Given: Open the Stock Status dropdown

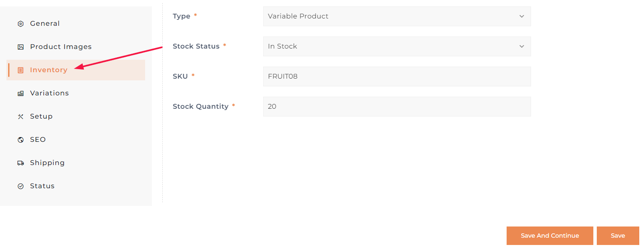Looking at the screenshot, I should tap(396, 46).
